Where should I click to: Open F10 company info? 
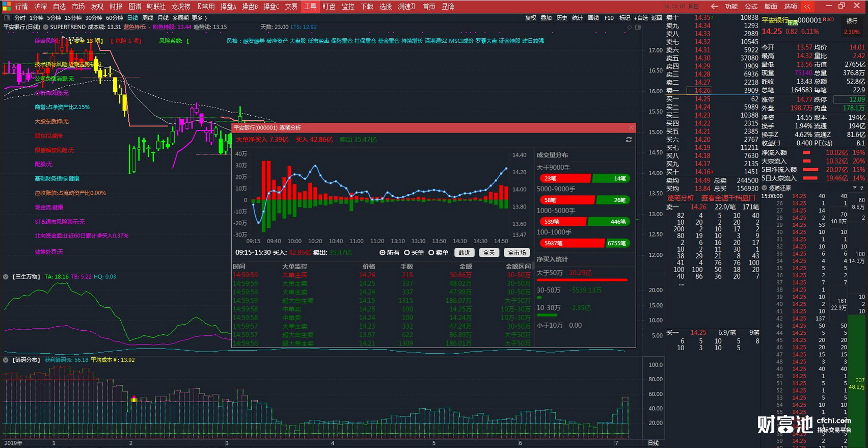[609, 18]
